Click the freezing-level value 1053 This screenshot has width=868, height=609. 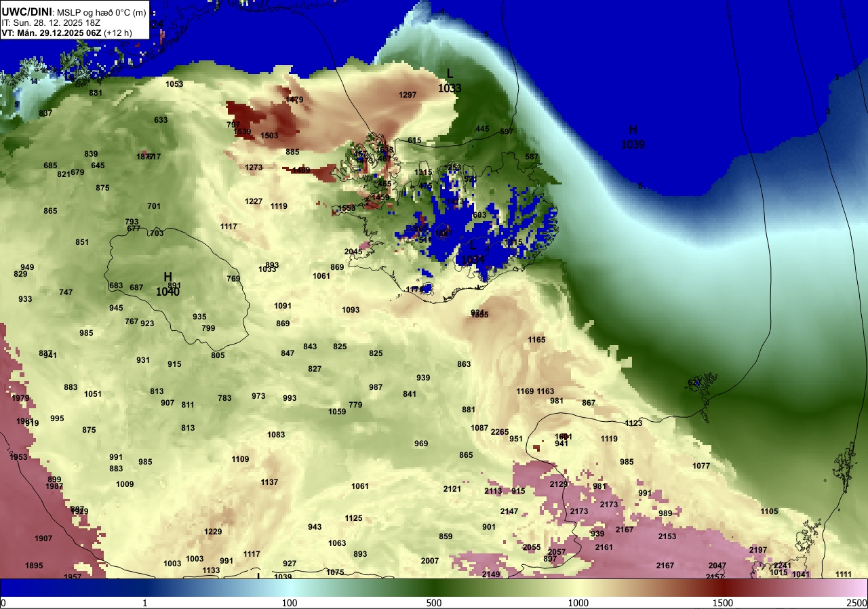[174, 84]
